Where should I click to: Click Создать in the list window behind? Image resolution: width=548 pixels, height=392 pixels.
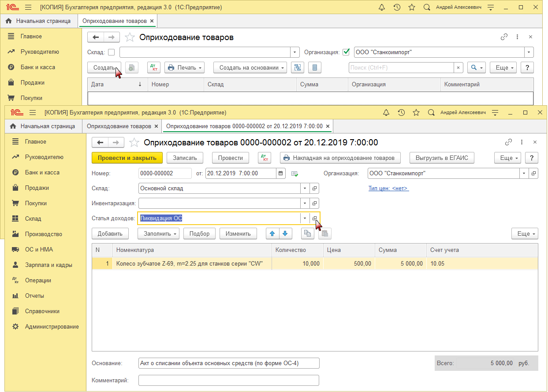(104, 67)
